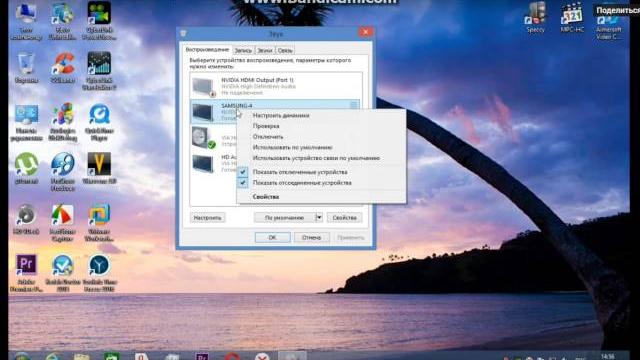Switch to the Запись tab
The width and height of the screenshot is (640, 360).
click(x=243, y=51)
